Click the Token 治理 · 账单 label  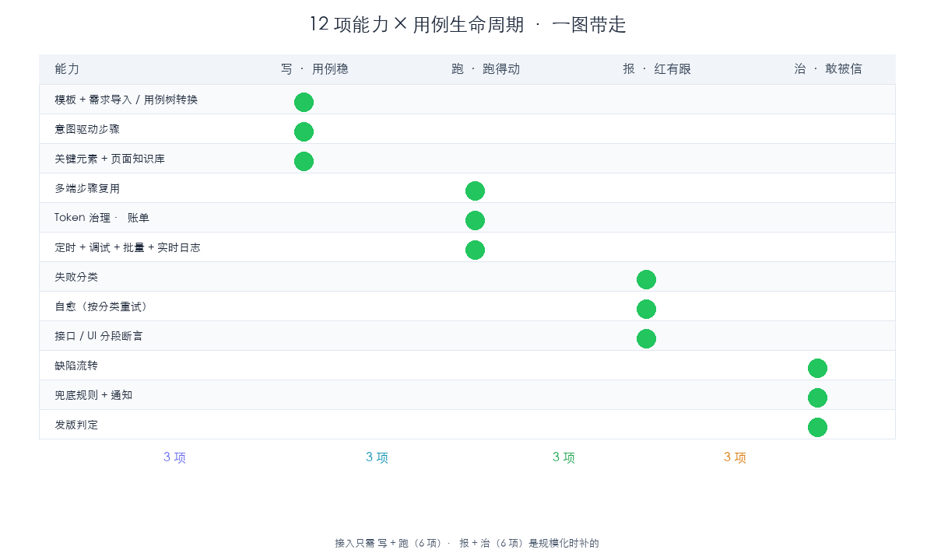click(x=102, y=218)
